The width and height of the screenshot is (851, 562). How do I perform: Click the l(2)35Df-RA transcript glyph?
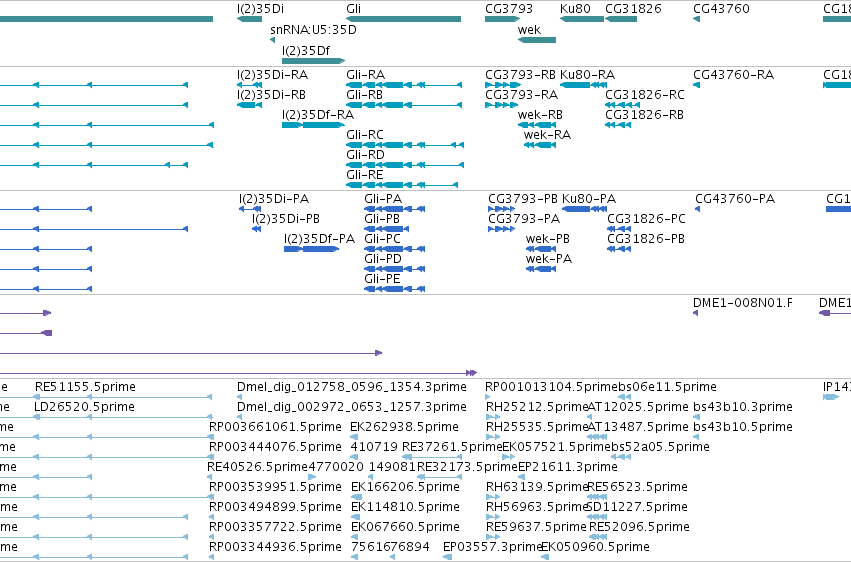click(313, 125)
